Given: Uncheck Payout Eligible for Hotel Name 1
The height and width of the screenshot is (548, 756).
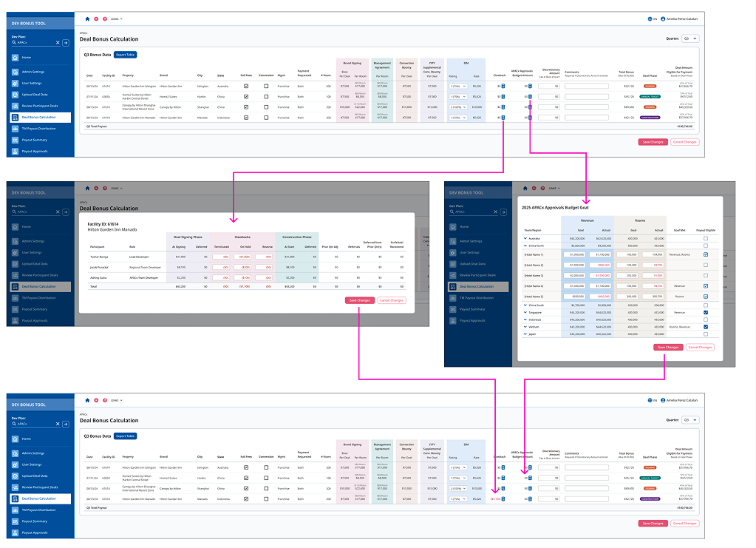Looking at the screenshot, I should click(x=705, y=254).
